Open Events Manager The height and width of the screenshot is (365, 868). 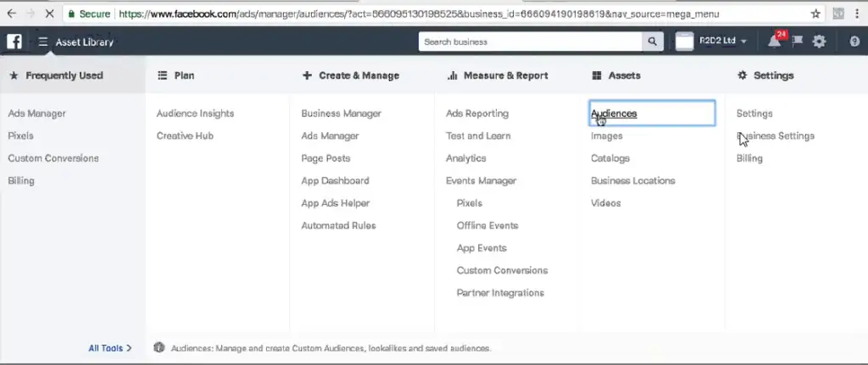[x=481, y=181]
